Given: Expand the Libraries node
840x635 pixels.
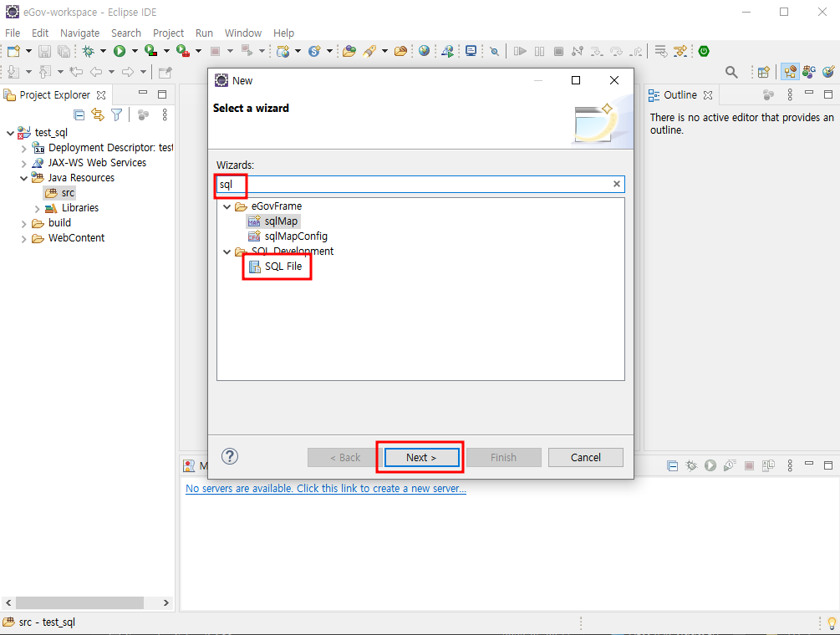Looking at the screenshot, I should tap(37, 208).
